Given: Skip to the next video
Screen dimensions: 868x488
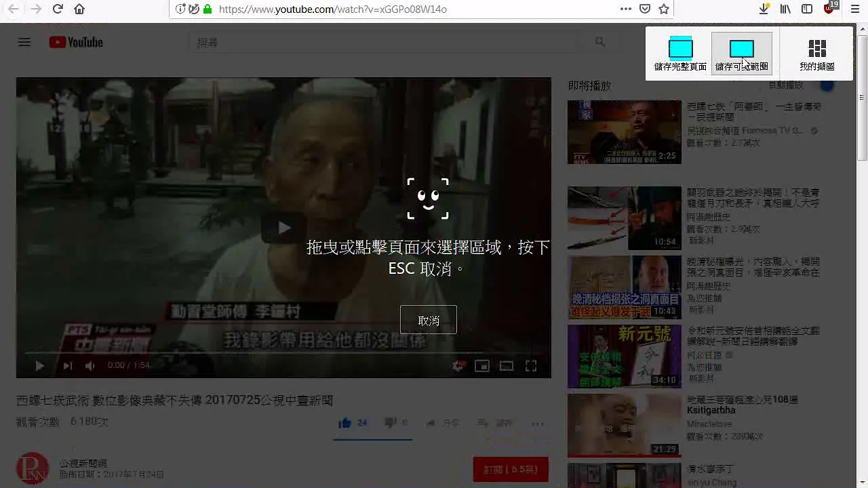Looking at the screenshot, I should pyautogui.click(x=67, y=366).
